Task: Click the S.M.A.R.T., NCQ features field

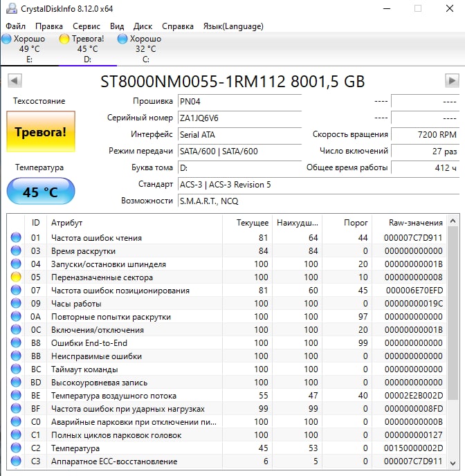Action: (x=318, y=201)
